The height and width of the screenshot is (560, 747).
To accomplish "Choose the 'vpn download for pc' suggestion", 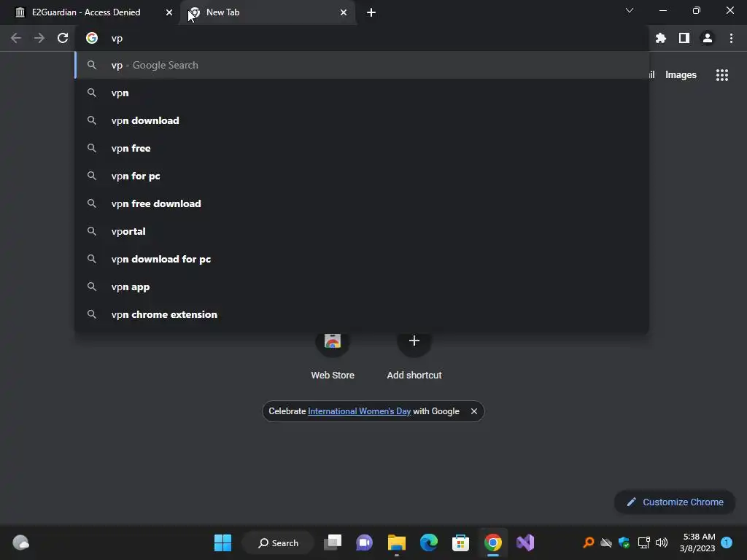I will point(362,259).
